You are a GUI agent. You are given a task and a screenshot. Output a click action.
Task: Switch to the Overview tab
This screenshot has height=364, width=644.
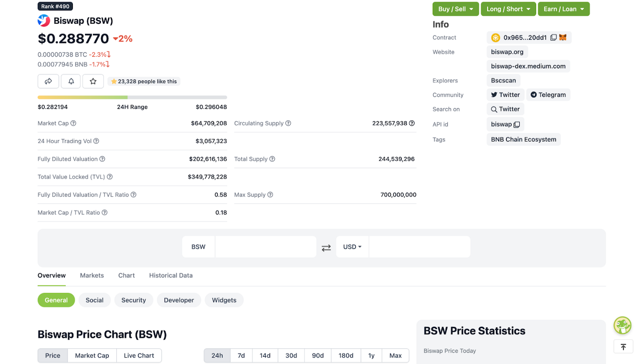tap(51, 276)
